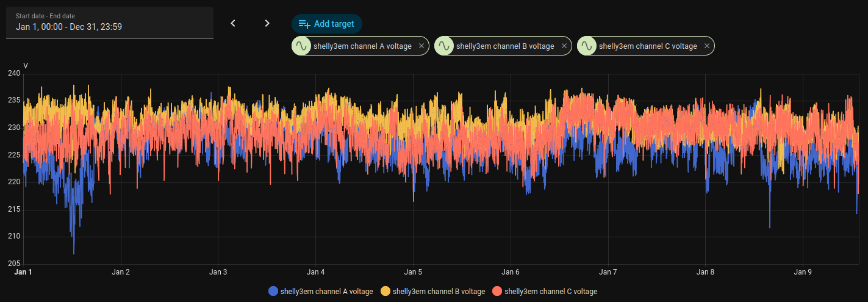
Task: Click the previous date range arrow
Action: click(x=232, y=23)
